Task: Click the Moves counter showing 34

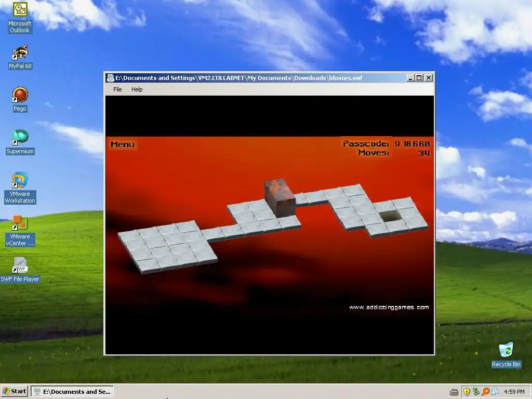Action: pos(424,153)
